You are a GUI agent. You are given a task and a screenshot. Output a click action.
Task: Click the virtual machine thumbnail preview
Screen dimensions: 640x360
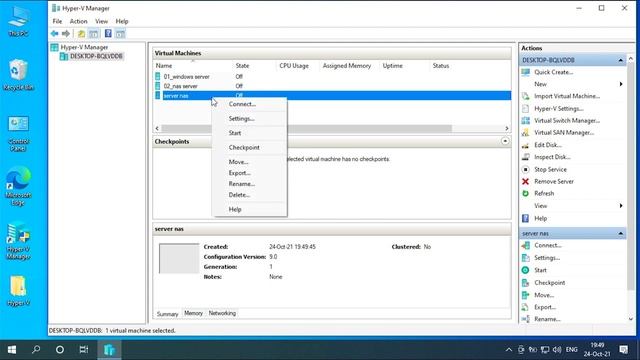click(x=179, y=258)
